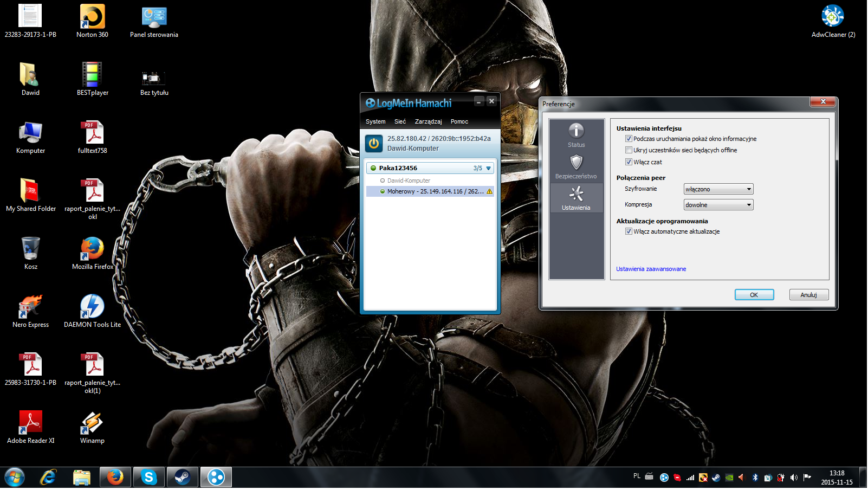Click the Hamachi power button icon
This screenshot has height=490, width=868.
click(374, 144)
